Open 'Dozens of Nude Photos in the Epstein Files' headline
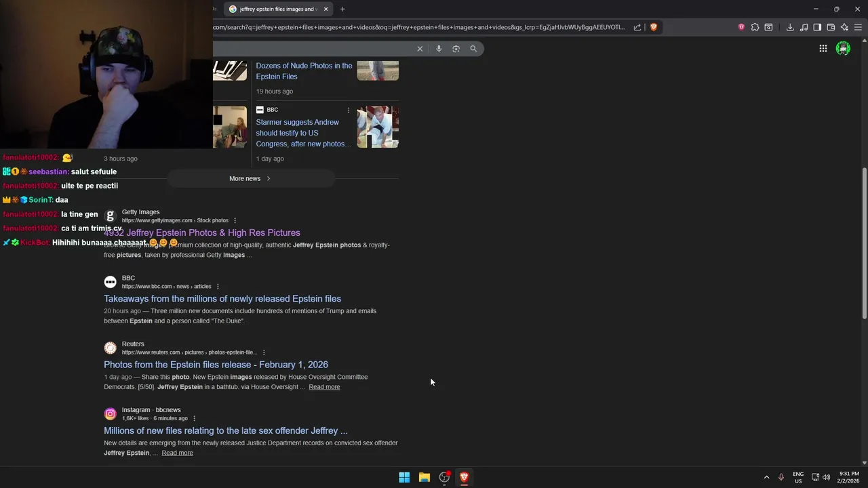The image size is (868, 488). pos(304,71)
